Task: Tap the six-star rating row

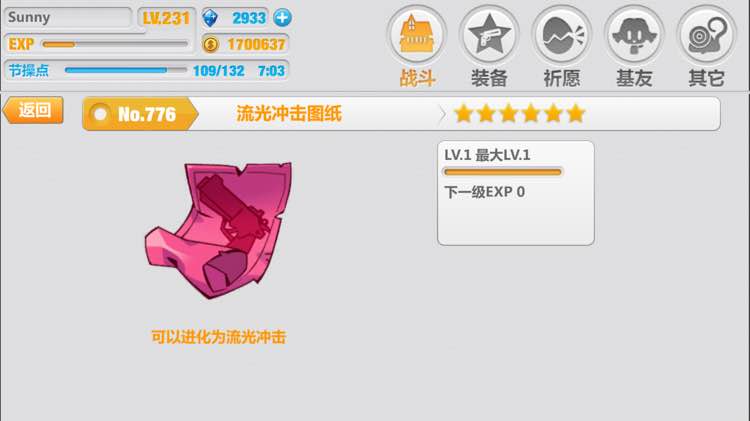Action: (x=519, y=114)
